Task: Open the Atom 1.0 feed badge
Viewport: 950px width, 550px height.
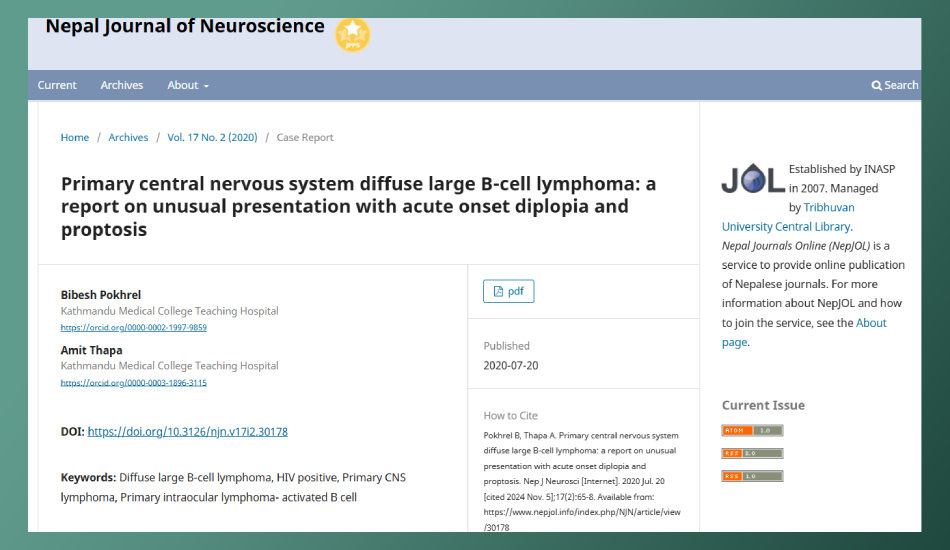Action: 752,431
